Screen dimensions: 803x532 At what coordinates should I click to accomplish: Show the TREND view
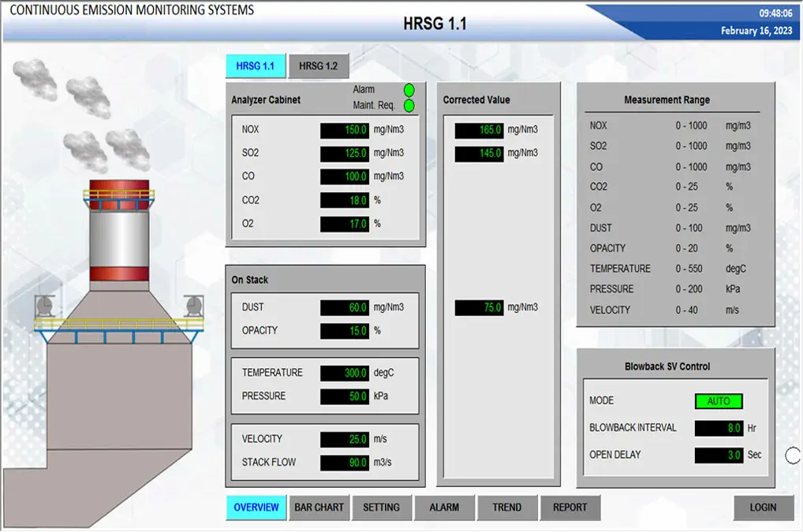pos(506,508)
